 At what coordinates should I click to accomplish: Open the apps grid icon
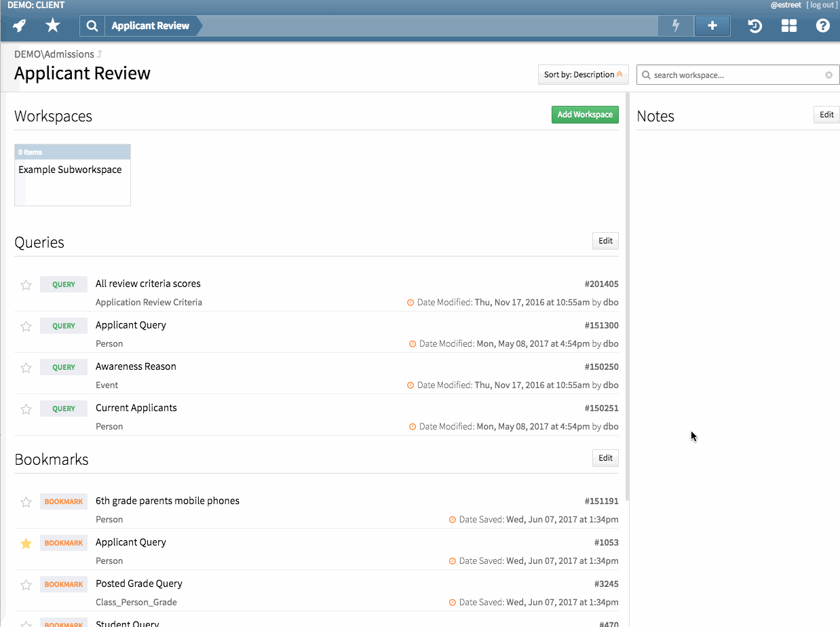point(788,25)
